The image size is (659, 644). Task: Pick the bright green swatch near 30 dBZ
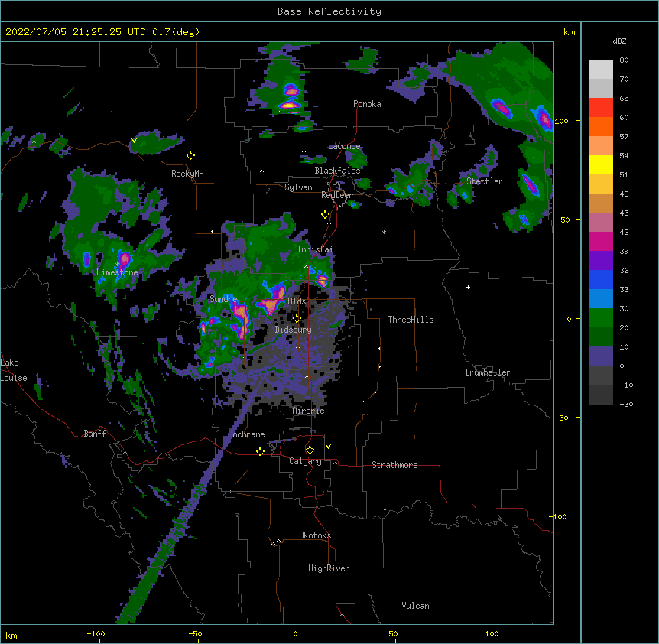[601, 318]
